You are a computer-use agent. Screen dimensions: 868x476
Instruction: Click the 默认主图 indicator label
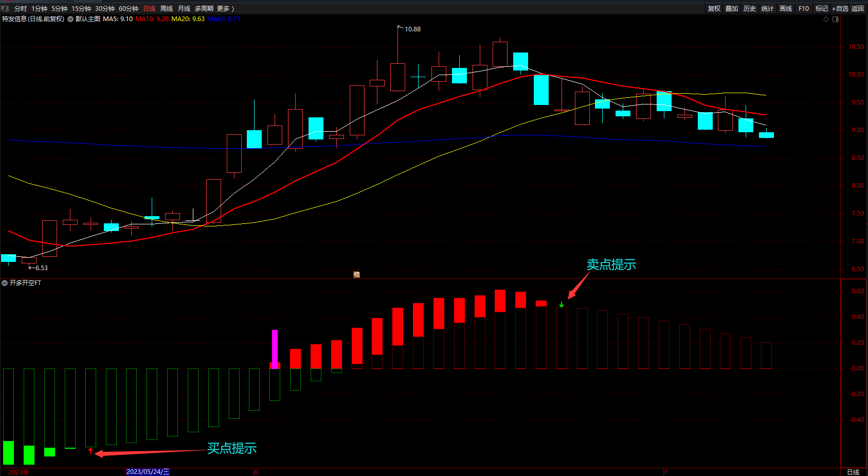click(x=88, y=19)
